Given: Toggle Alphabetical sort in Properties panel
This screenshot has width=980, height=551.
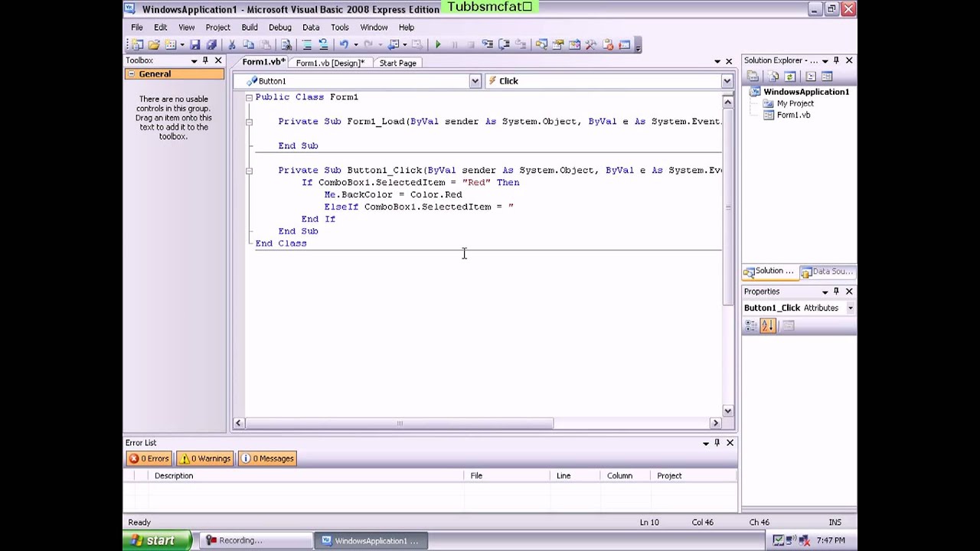Looking at the screenshot, I should coord(768,326).
